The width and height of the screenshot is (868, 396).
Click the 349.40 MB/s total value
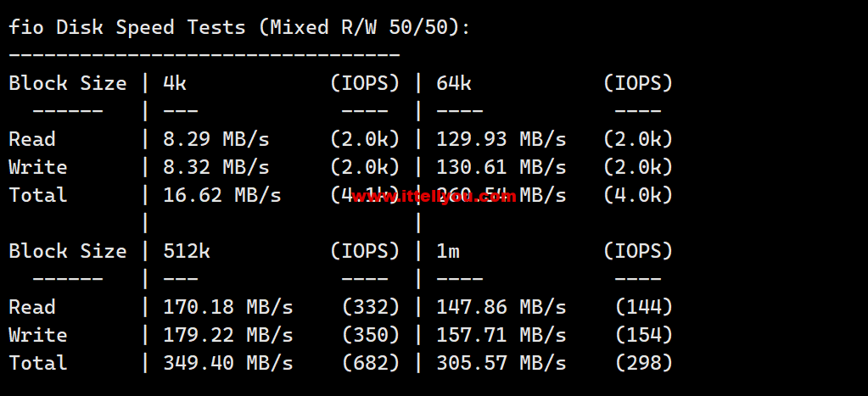coord(228,364)
